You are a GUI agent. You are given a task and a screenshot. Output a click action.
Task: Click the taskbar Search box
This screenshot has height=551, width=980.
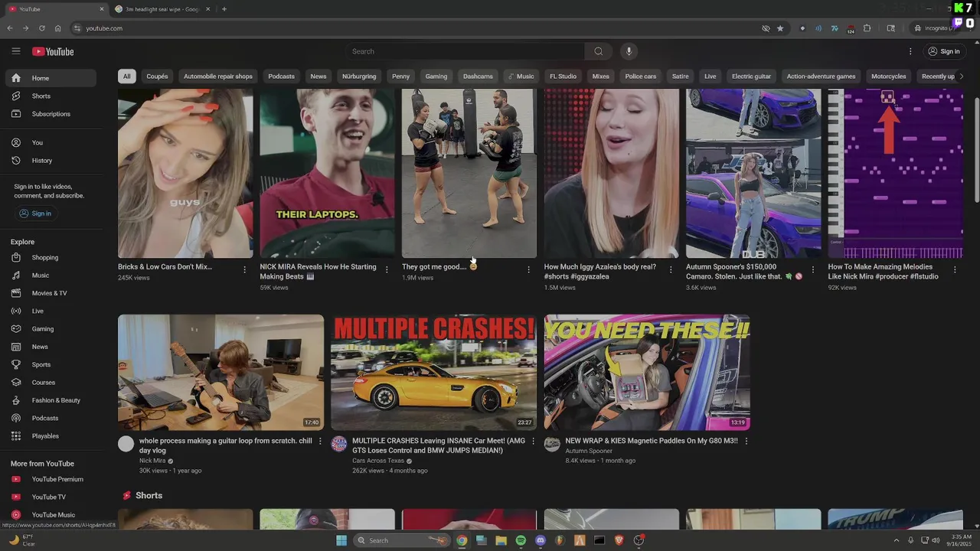(403, 540)
